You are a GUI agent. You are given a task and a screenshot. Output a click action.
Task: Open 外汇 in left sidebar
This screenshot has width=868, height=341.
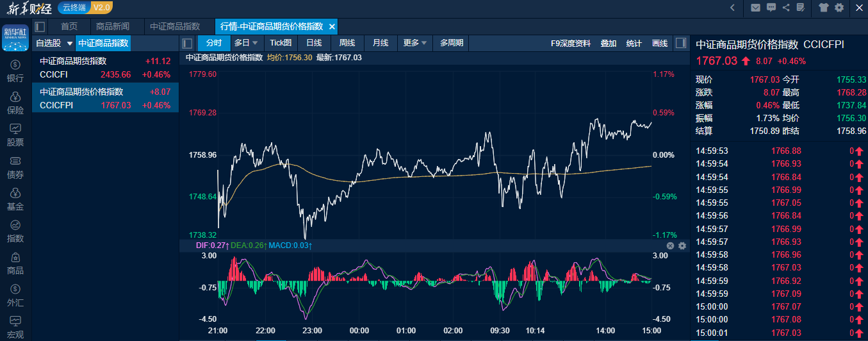[x=15, y=295]
